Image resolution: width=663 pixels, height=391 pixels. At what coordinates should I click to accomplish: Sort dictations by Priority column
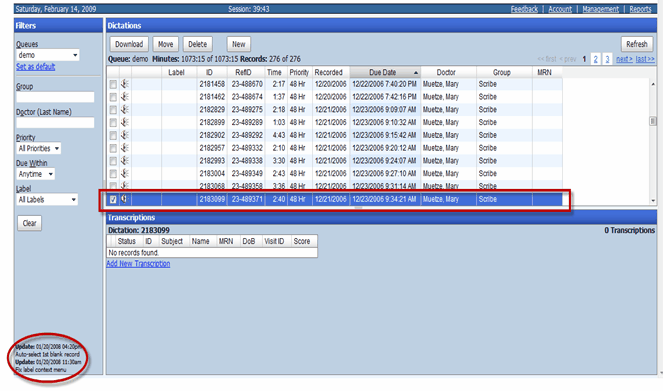coord(299,72)
